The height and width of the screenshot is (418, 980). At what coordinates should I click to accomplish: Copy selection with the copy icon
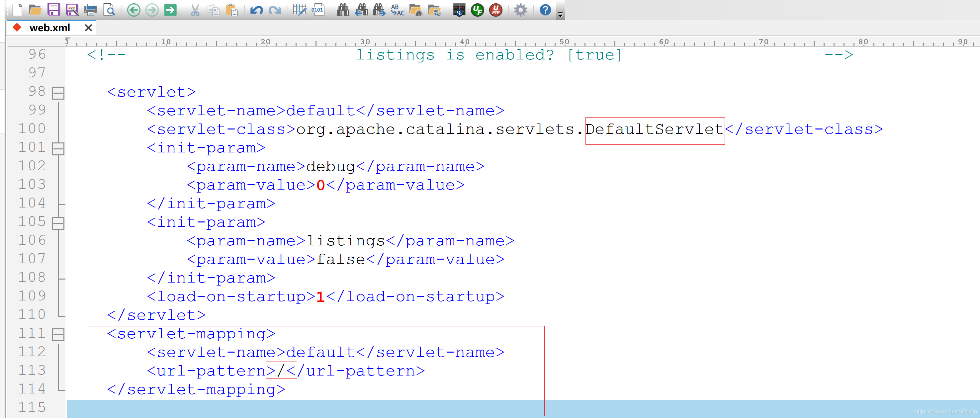click(x=214, y=10)
